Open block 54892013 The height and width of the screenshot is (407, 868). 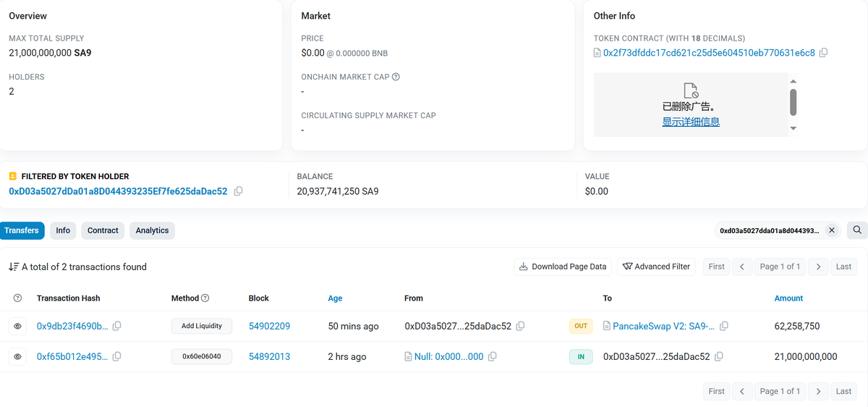(x=269, y=356)
